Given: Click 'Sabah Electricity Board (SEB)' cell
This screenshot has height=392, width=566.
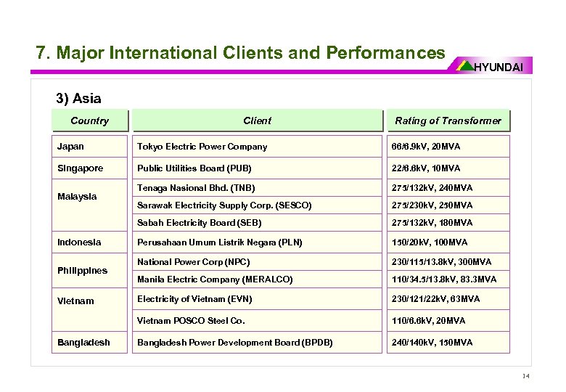Looking at the screenshot, I should (x=257, y=223).
